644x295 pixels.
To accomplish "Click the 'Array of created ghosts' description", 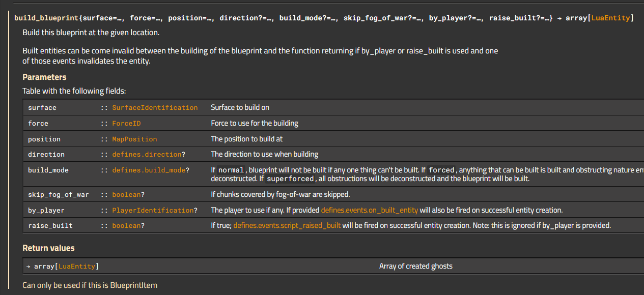I will coord(415,266).
